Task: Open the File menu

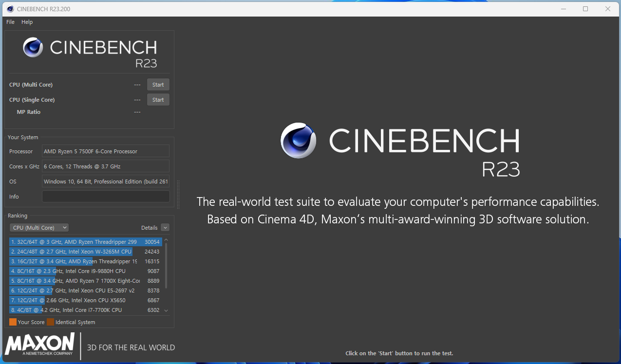Action: click(x=10, y=22)
